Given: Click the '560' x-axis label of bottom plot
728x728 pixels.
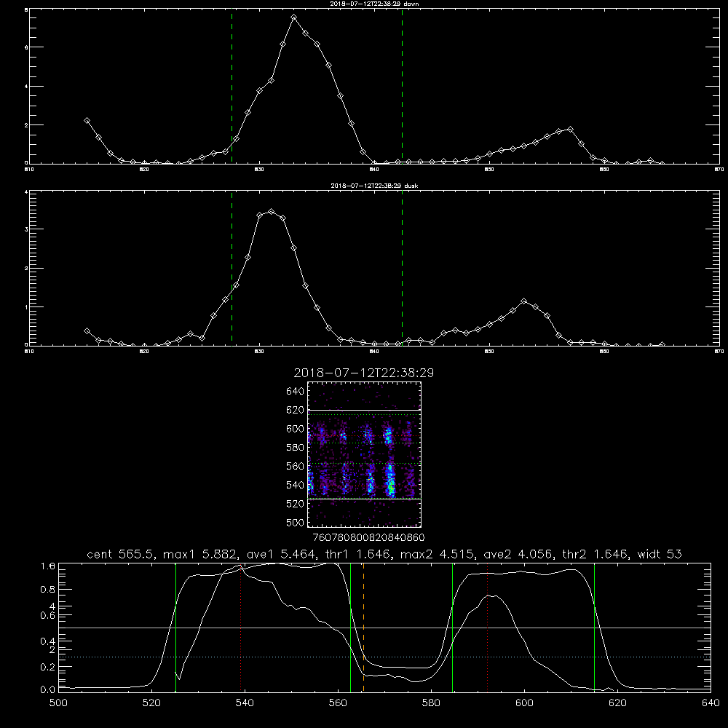Looking at the screenshot, I should pos(338,703).
